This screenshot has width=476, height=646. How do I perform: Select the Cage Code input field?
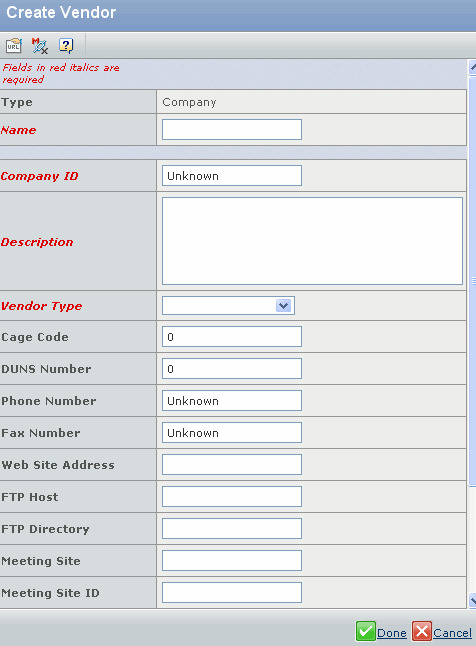(x=232, y=337)
